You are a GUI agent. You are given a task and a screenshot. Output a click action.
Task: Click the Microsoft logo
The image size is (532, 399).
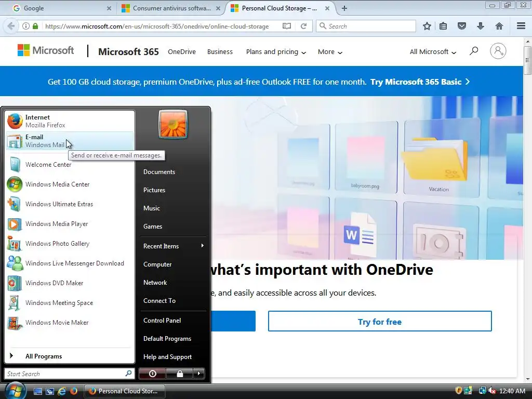pos(46,50)
